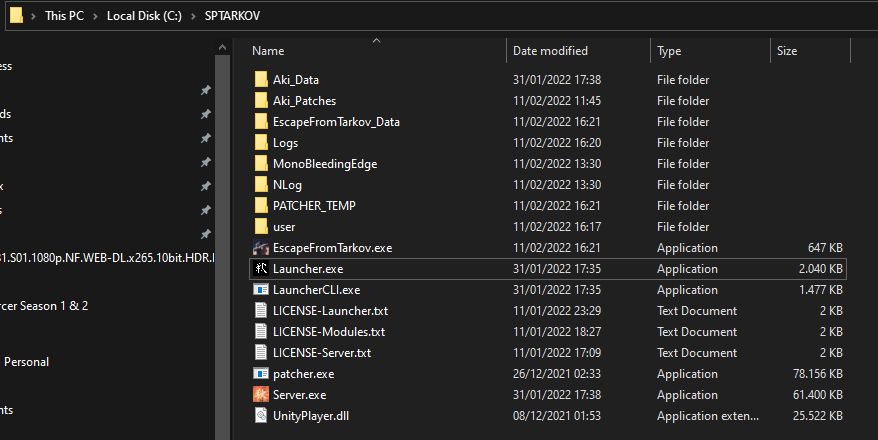Click the UnityPlayer.dll file icon
Image resolution: width=878 pixels, height=440 pixels.
(261, 415)
